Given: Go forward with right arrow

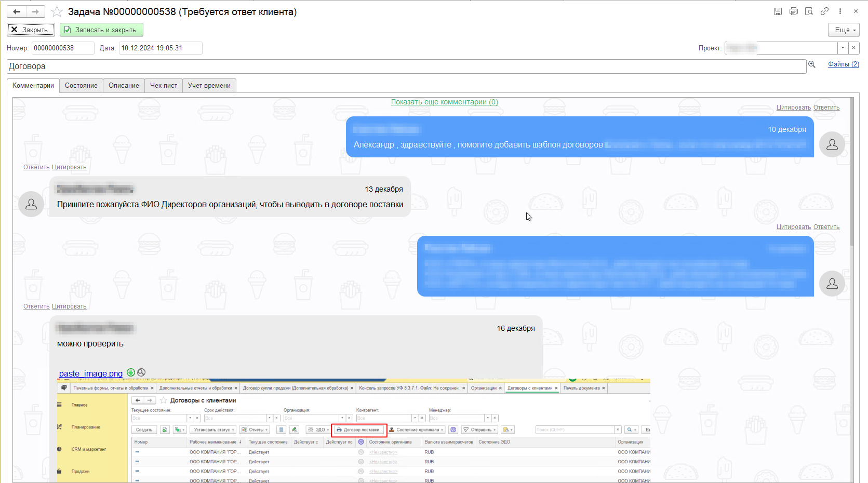Looking at the screenshot, I should [x=35, y=11].
